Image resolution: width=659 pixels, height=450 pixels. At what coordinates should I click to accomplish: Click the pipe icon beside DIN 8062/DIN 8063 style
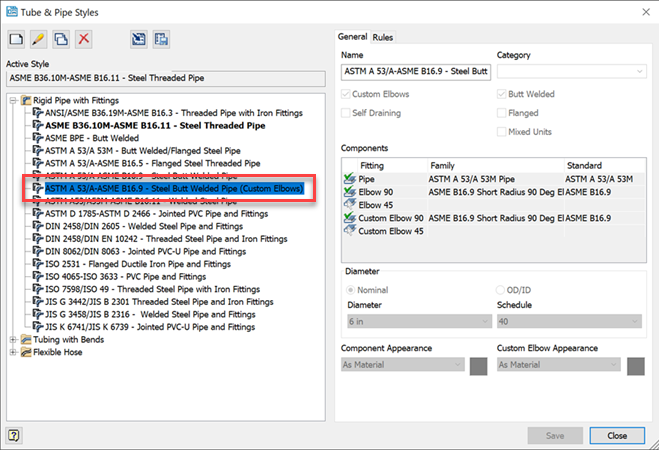(x=38, y=251)
